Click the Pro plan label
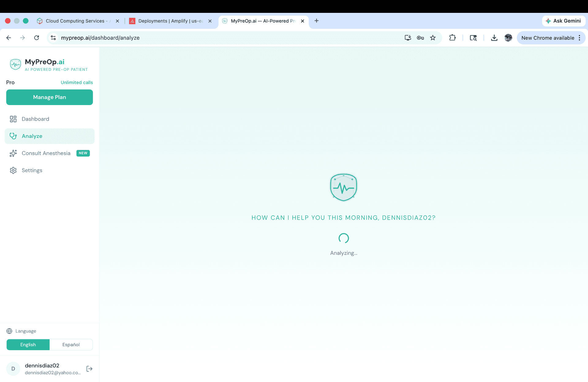The image size is (588, 382). click(10, 82)
